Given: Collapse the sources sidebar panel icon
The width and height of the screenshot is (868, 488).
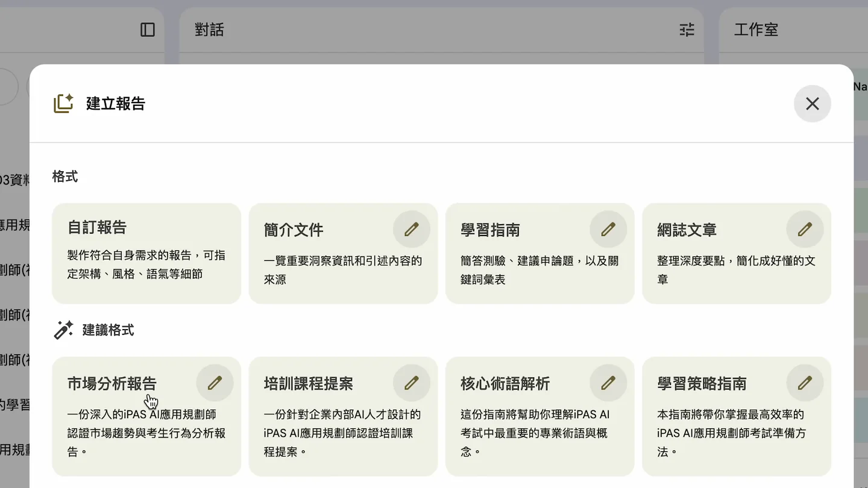Looking at the screenshot, I should coord(148,30).
